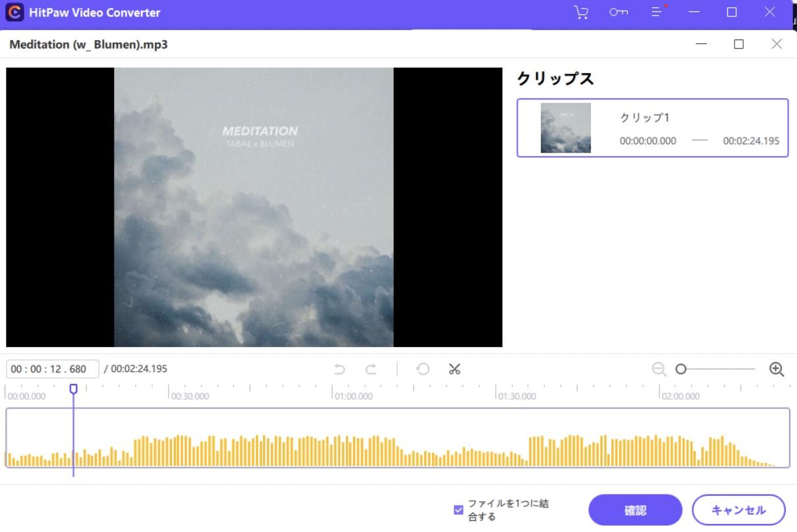Confirm with the 確認 button
This screenshot has width=797, height=532.
635,510
